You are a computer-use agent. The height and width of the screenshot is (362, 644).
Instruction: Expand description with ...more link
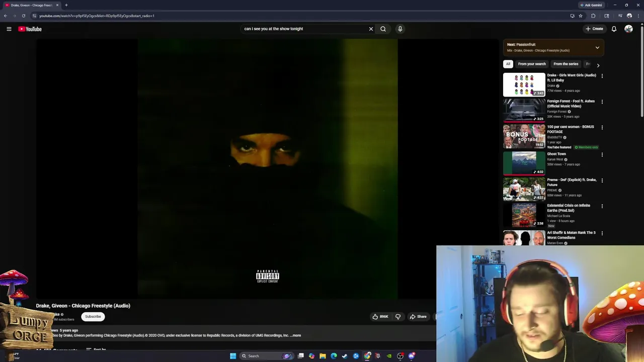295,335
